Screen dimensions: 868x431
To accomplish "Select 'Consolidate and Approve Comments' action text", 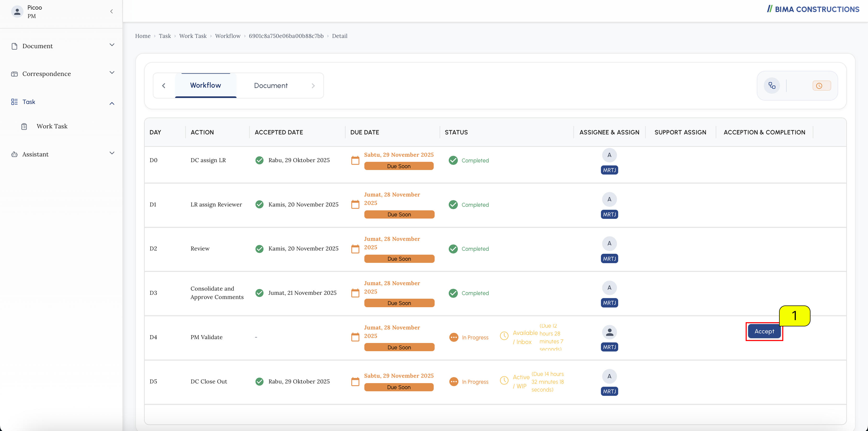I will (217, 292).
